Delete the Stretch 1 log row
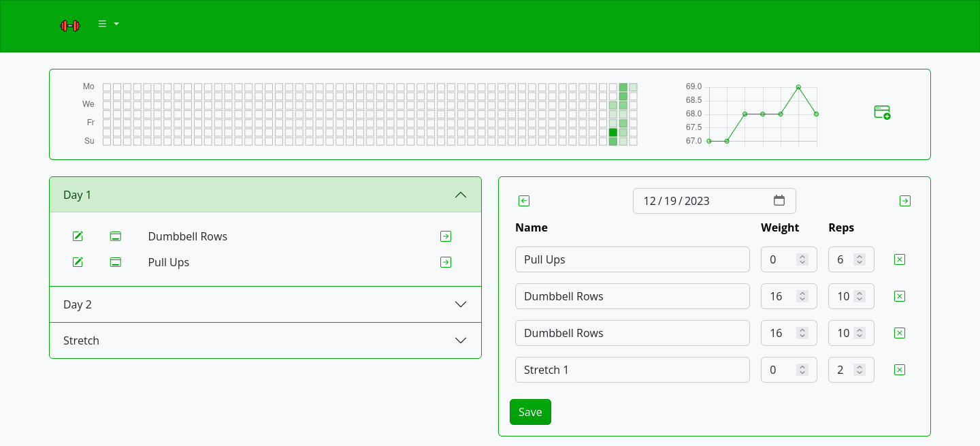The width and height of the screenshot is (980, 446). 899,370
